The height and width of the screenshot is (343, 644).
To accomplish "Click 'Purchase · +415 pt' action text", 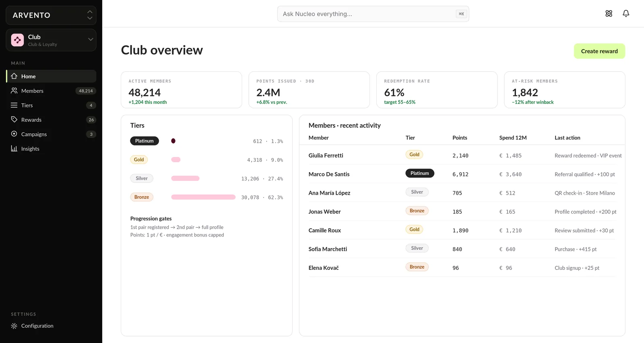I will pyautogui.click(x=576, y=249).
